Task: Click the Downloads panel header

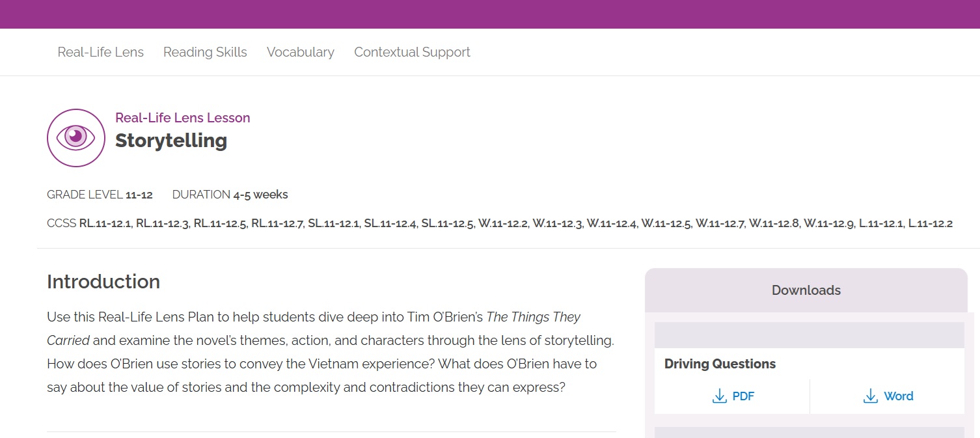Action: click(806, 290)
